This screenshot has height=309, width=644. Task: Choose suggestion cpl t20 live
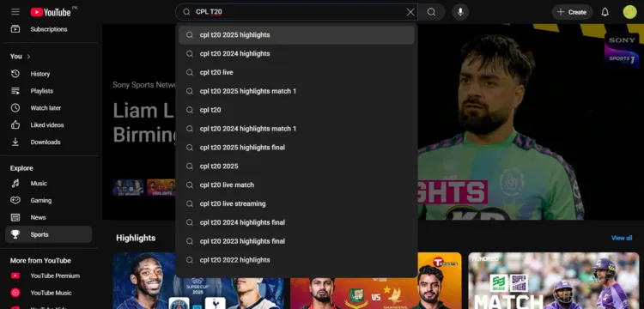click(296, 73)
